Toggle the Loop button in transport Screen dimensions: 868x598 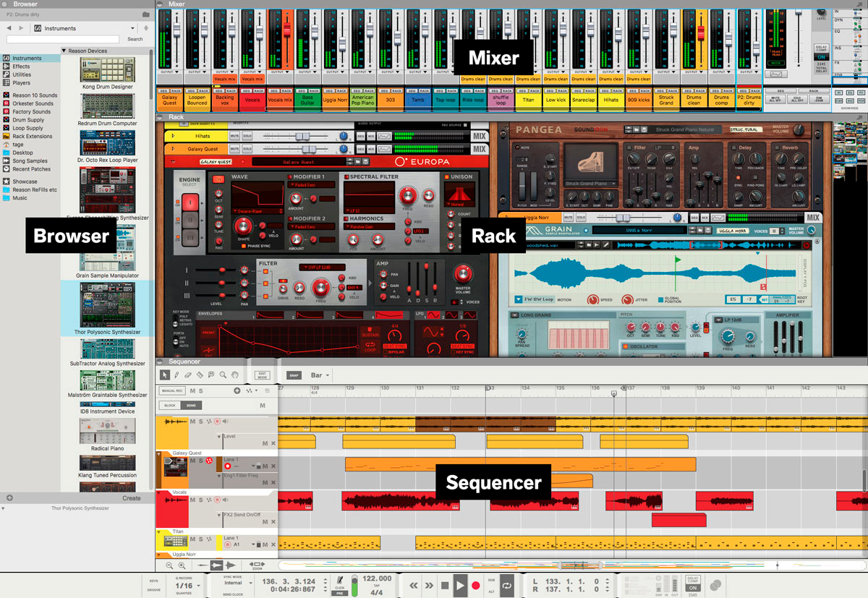[506, 585]
